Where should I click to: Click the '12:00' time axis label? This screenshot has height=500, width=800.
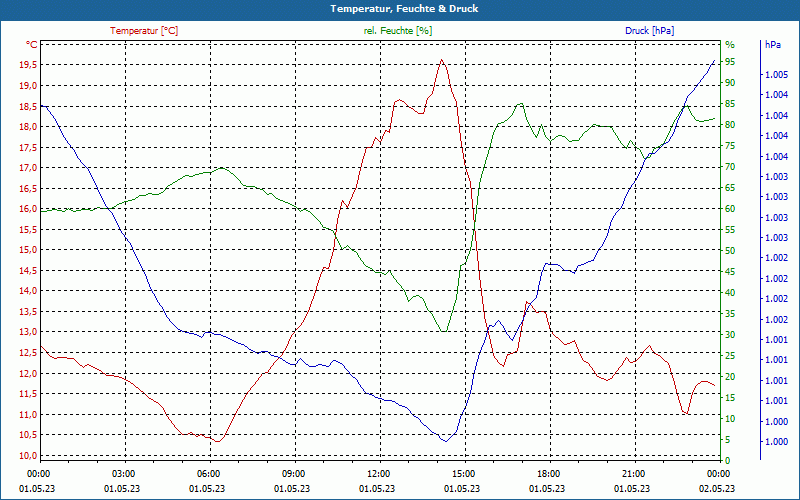pyautogui.click(x=378, y=474)
